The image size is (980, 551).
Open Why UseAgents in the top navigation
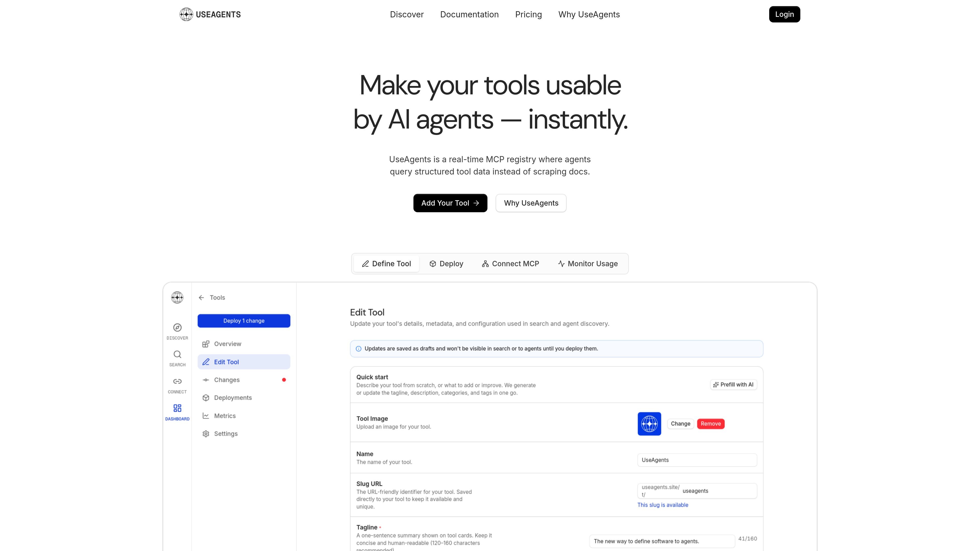[x=589, y=15]
